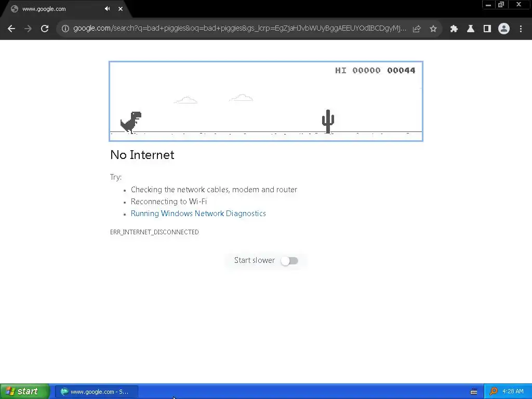The width and height of the screenshot is (532, 399).
Task: Open the Extensions puzzle icon
Action: (x=454, y=29)
